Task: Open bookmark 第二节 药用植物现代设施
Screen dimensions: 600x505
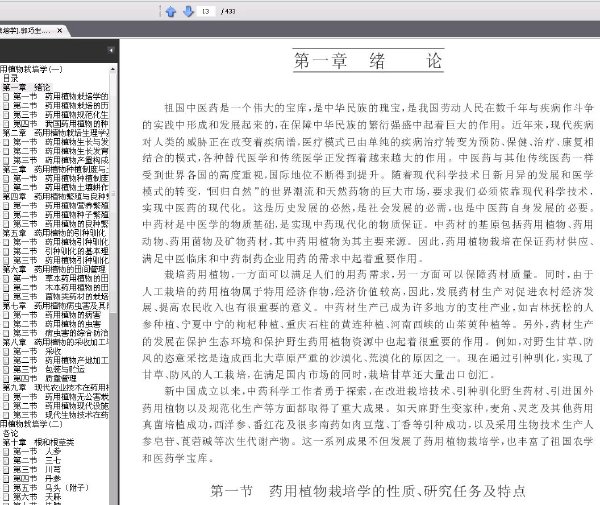Action: (x=61, y=406)
